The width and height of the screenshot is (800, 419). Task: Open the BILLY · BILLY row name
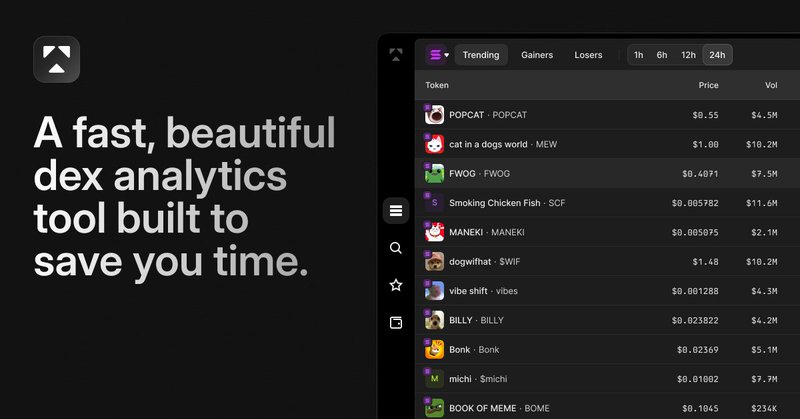click(x=477, y=321)
